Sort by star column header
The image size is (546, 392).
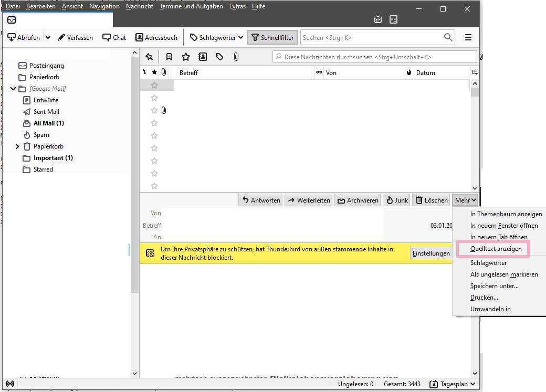coord(154,72)
